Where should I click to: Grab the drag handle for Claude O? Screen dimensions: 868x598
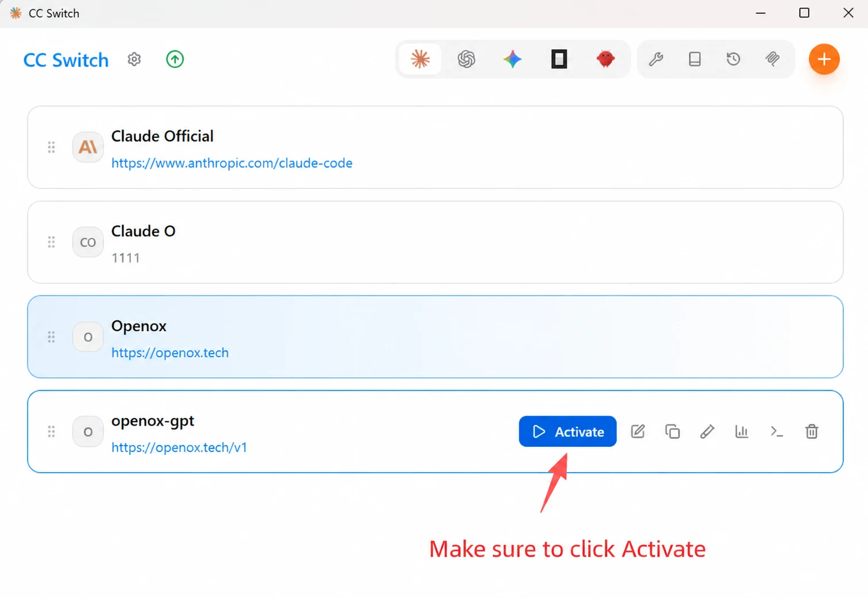tap(51, 242)
